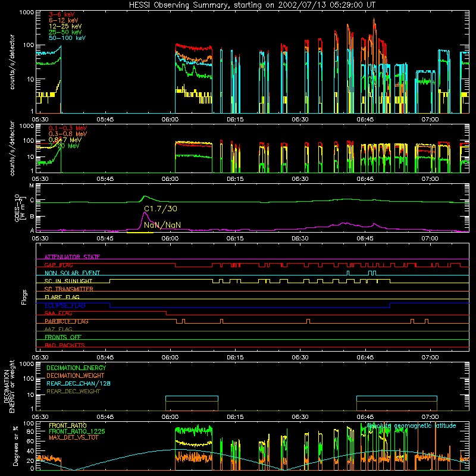Viewport: 476px width, 476px height.
Task: Click the DECIMATION_WEIGHT legend label
Action: [x=76, y=375]
